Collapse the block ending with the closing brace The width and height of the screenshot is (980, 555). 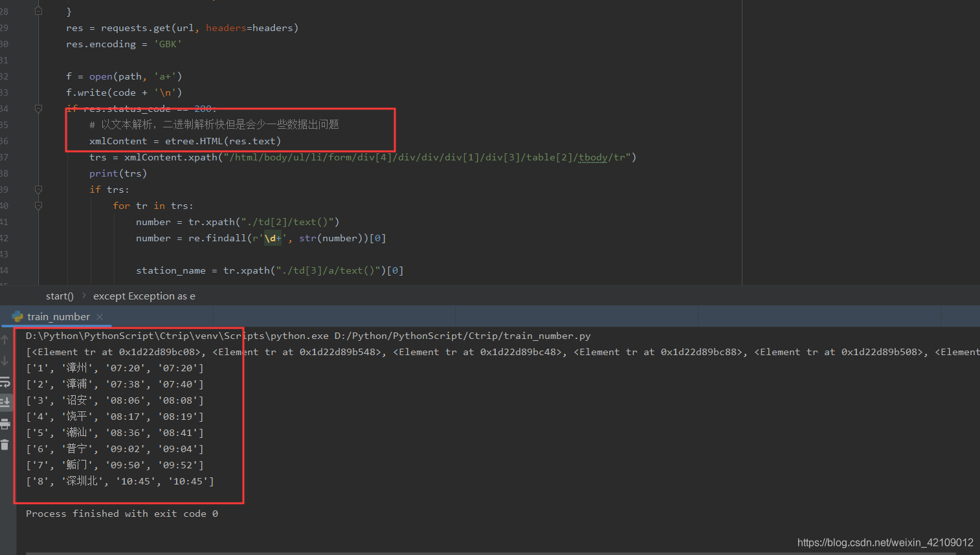click(38, 11)
